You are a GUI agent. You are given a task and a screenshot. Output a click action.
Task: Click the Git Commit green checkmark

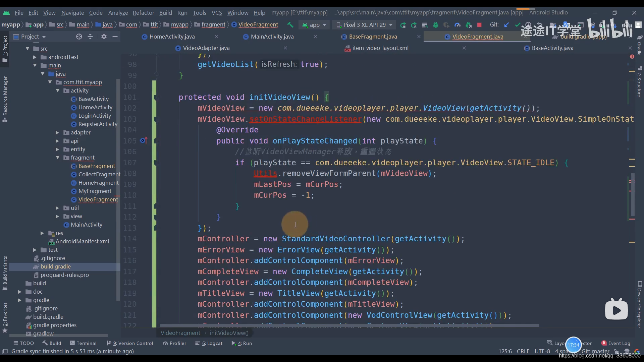pyautogui.click(x=518, y=25)
